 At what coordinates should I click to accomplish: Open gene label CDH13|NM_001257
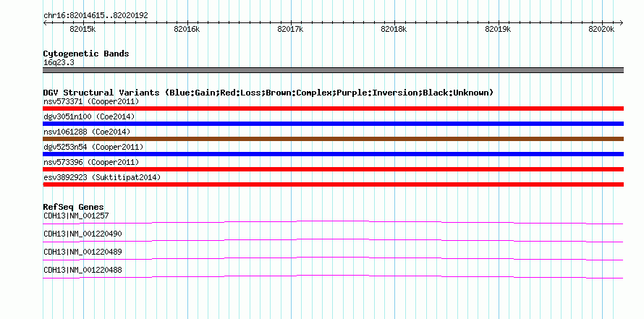(76, 216)
